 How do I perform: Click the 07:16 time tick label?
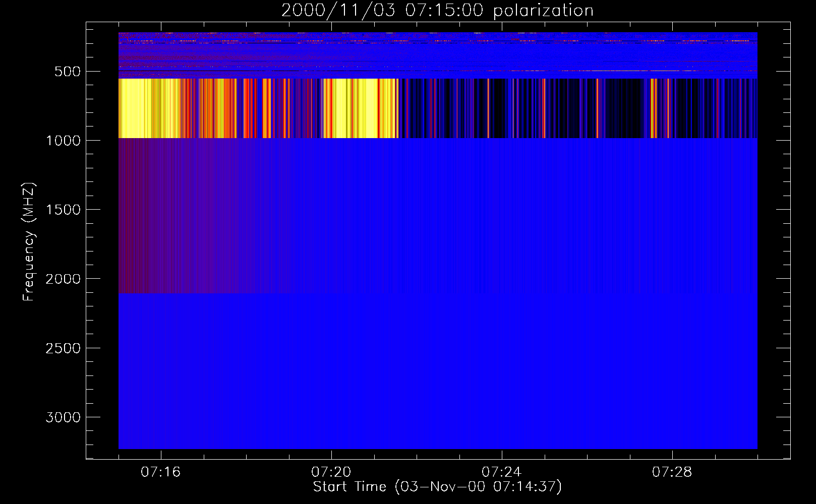[161, 472]
